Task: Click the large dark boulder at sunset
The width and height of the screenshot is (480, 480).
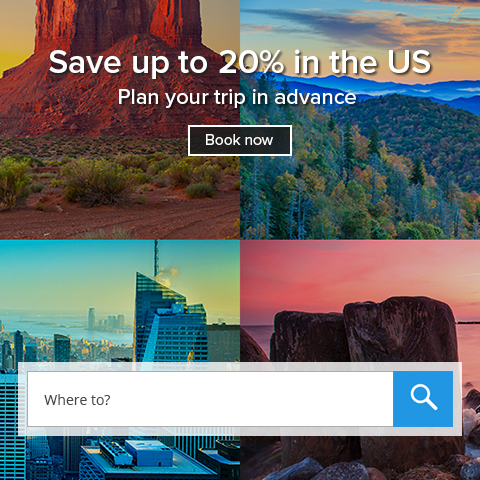Action: [400, 328]
